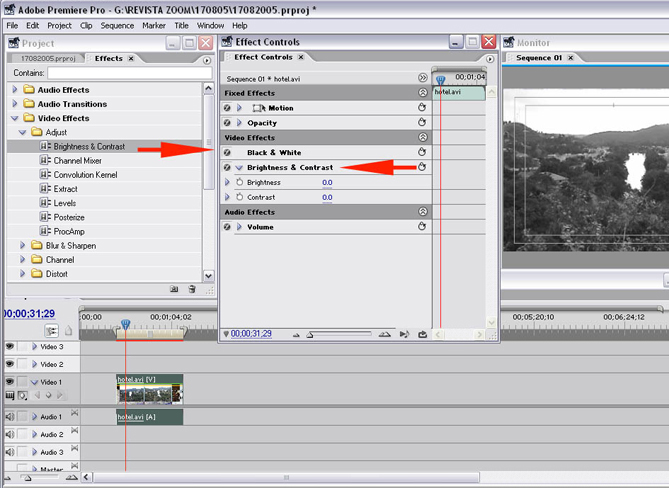Click the Contains search field
This screenshot has width=669, height=488.
point(128,73)
